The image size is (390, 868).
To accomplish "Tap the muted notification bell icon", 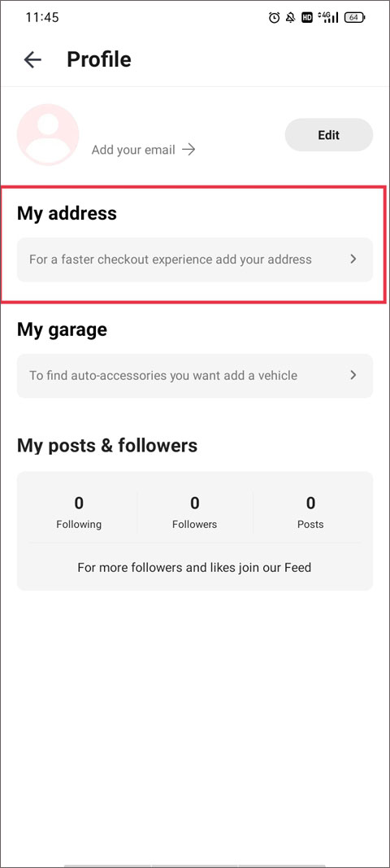I will coord(290,18).
